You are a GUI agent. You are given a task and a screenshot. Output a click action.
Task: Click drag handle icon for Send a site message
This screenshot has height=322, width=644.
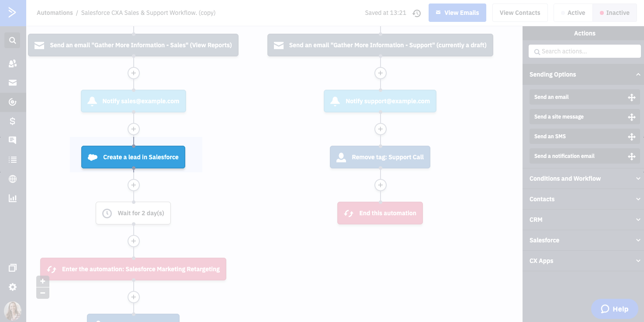coord(632,117)
